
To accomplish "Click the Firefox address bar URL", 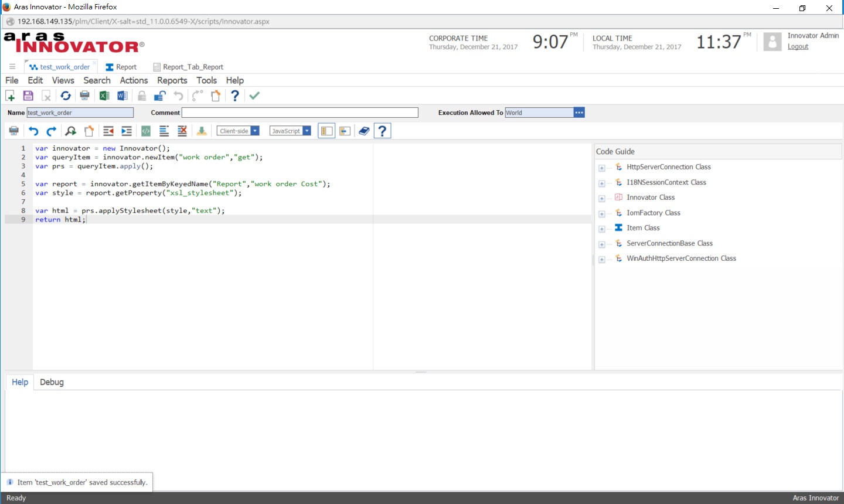I will 144,21.
